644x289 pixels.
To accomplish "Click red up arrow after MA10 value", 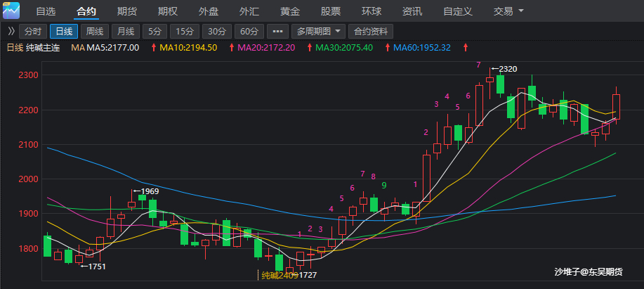I will pos(232,48).
